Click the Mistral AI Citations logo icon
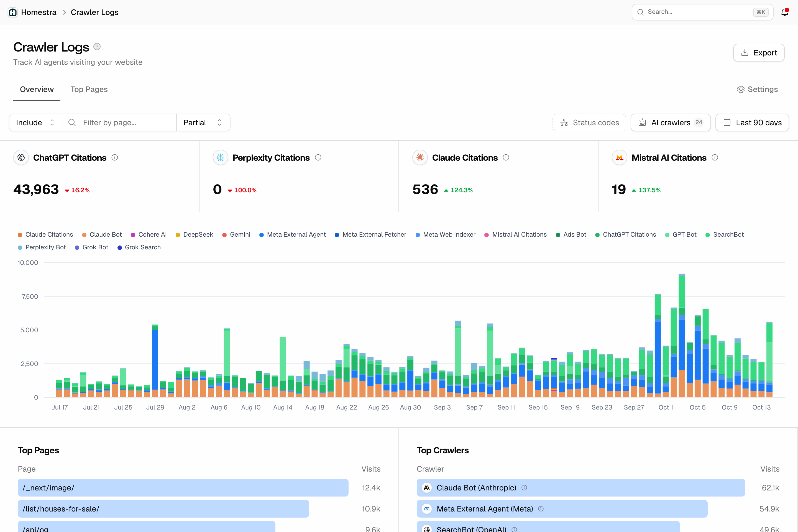Image resolution: width=798 pixels, height=532 pixels. [620, 157]
